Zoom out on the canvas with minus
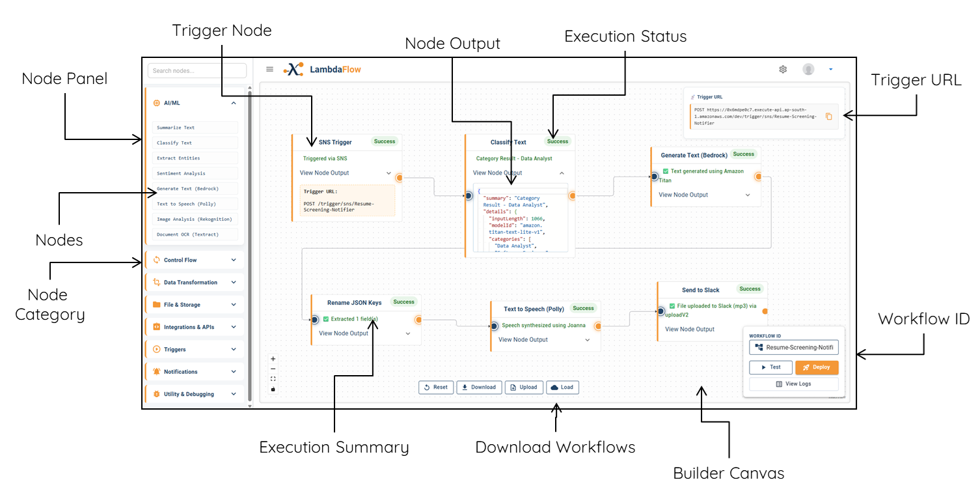The width and height of the screenshot is (980, 493). [273, 369]
